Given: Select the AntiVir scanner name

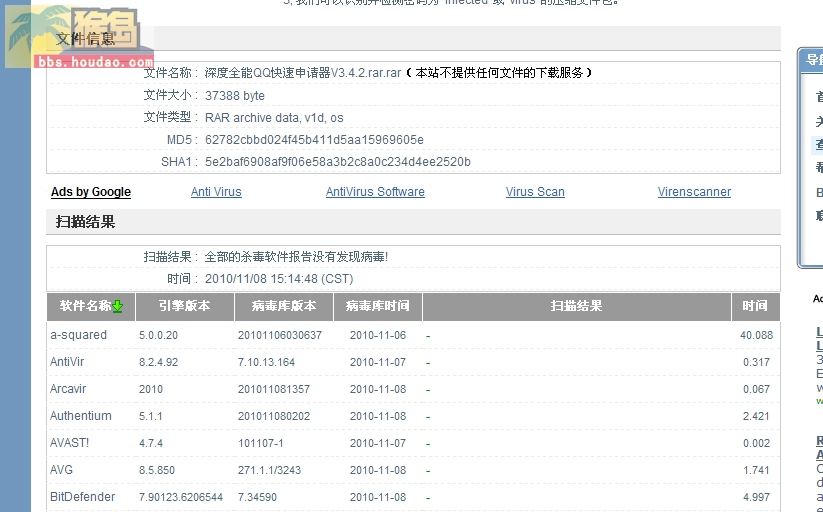Looking at the screenshot, I should [x=67, y=362].
